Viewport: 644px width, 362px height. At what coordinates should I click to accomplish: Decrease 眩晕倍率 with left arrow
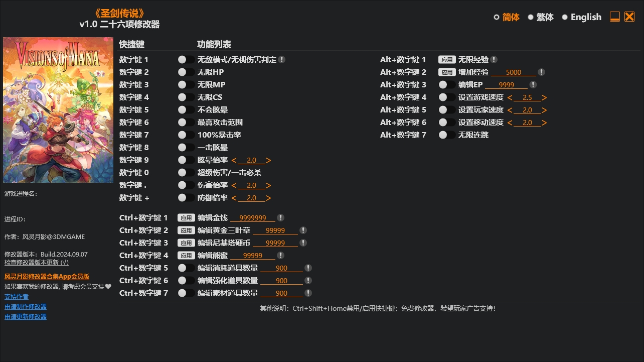tap(234, 161)
